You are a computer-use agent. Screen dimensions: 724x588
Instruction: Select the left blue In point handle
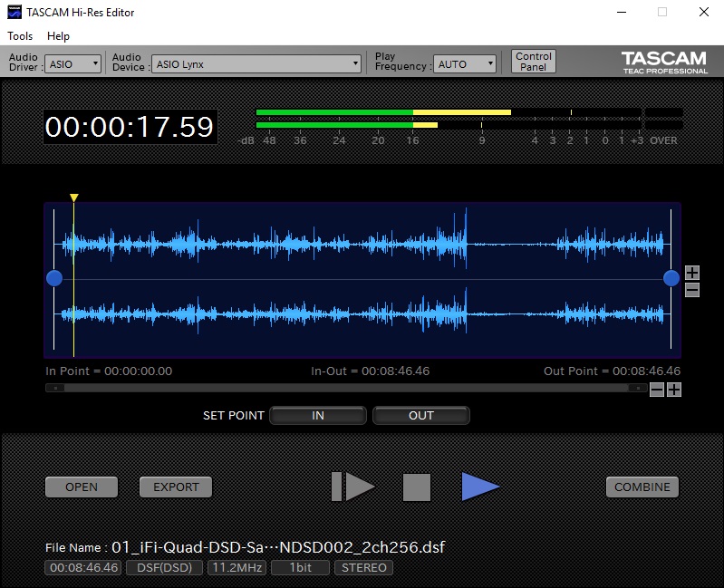[54, 278]
